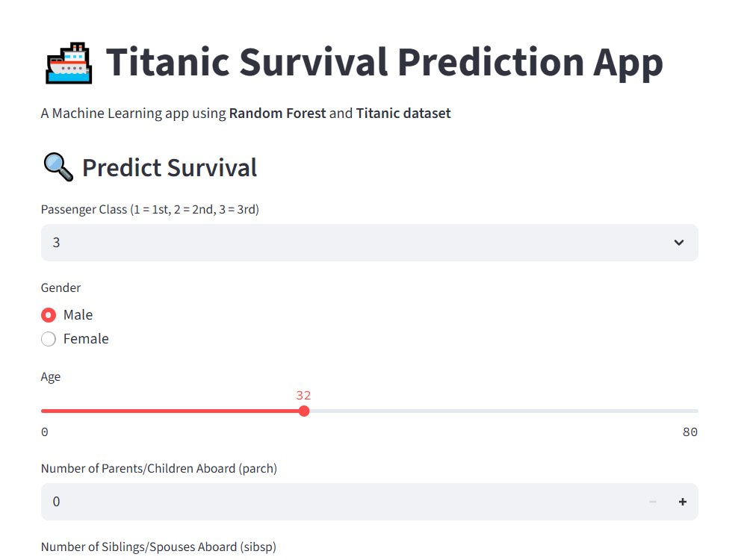Click the bold 'Titanic dataset' text
The width and height of the screenshot is (747, 560).
coord(403,113)
